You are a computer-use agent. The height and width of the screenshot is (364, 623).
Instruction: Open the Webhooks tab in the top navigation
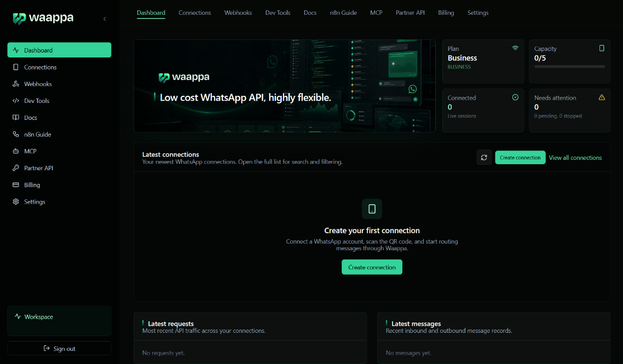tap(238, 13)
